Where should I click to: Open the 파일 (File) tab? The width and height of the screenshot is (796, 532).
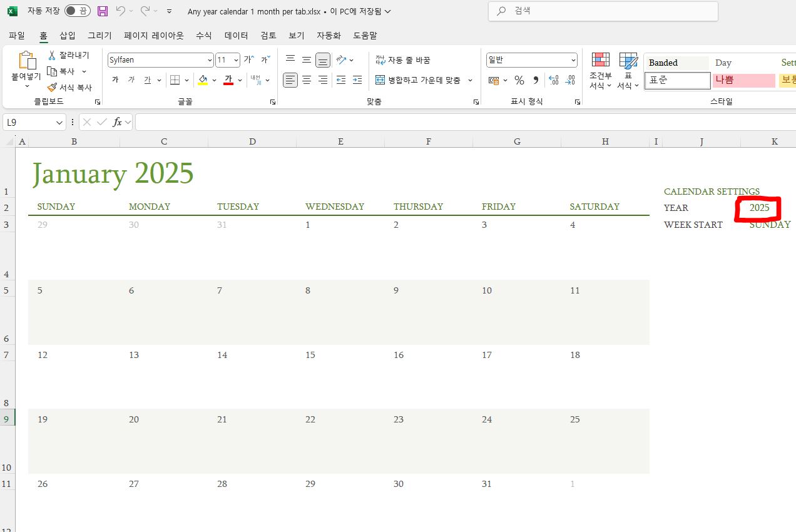point(17,36)
